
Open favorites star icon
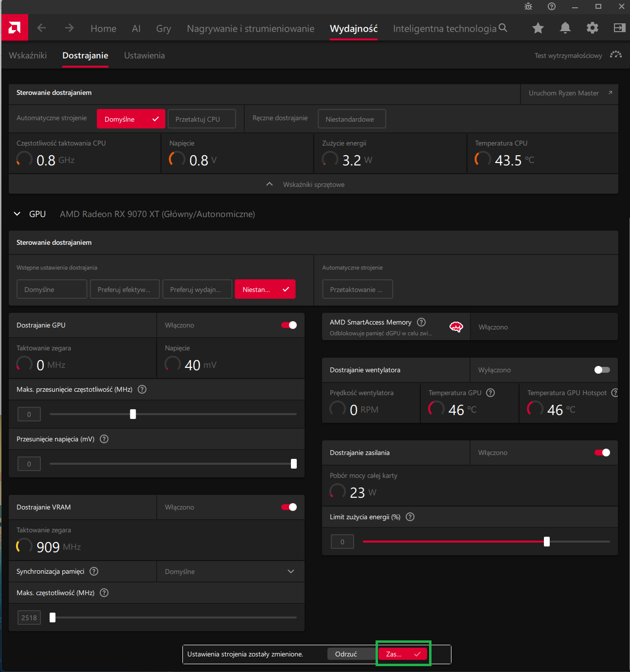pyautogui.click(x=538, y=28)
